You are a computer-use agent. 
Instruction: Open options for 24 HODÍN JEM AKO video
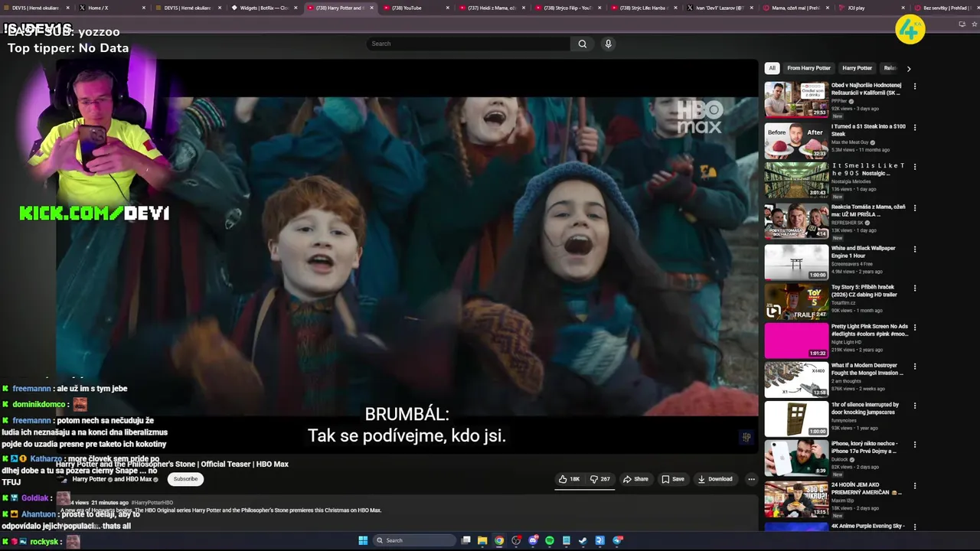click(914, 486)
